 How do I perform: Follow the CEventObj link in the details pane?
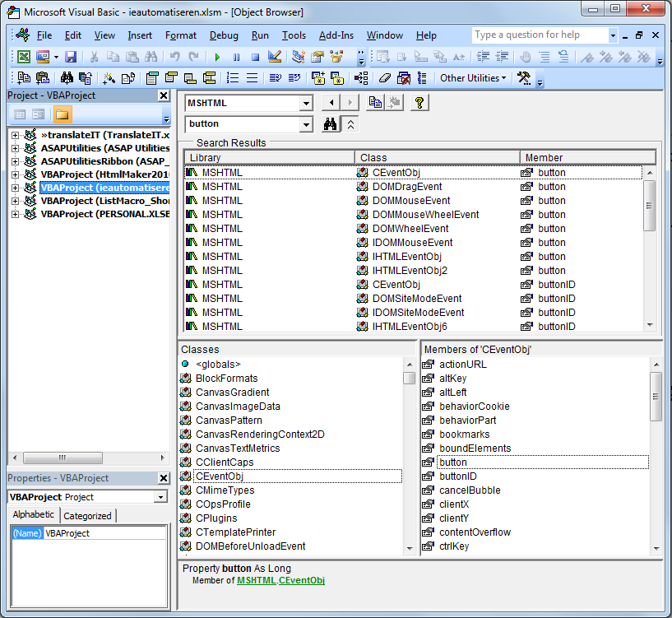click(302, 581)
